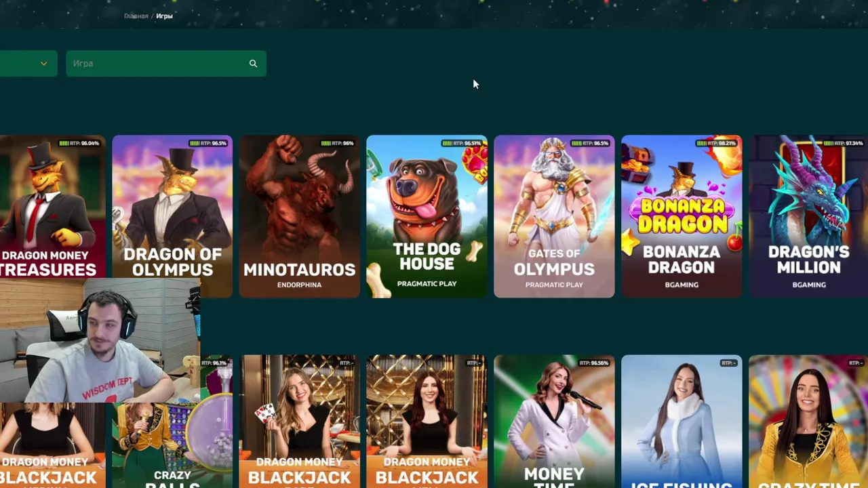Open the Dragon's Million game card
The image size is (868, 488).
click(x=808, y=216)
